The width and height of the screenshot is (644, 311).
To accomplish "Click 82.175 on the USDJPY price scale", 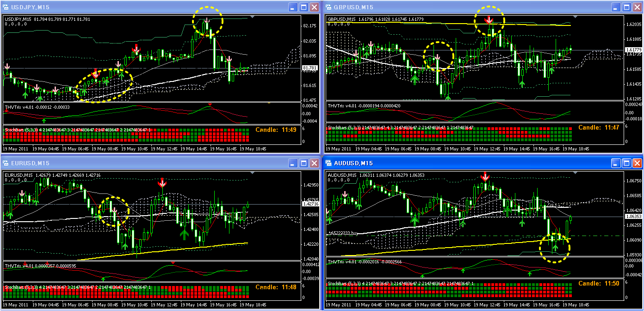I will tap(309, 26).
